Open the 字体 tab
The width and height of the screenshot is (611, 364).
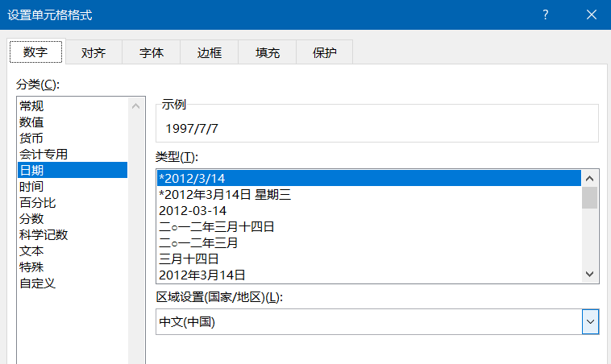tap(152, 52)
